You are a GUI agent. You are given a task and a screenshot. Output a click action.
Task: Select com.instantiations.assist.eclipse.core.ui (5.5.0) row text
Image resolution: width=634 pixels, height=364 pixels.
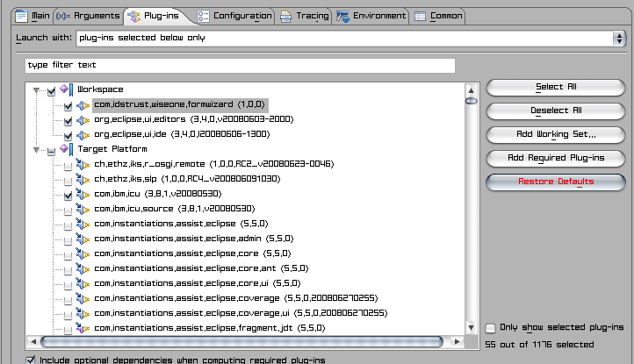198,283
